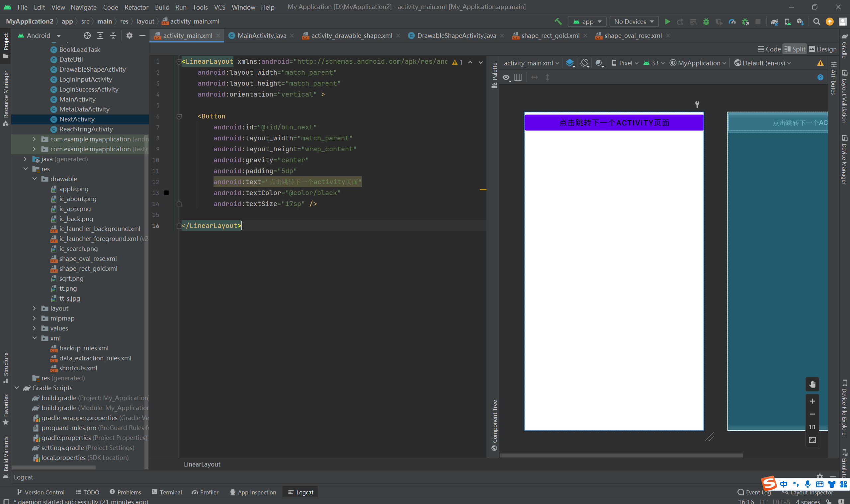Click the Make Project hammer icon
Screen dimensions: 850x504
click(x=558, y=22)
